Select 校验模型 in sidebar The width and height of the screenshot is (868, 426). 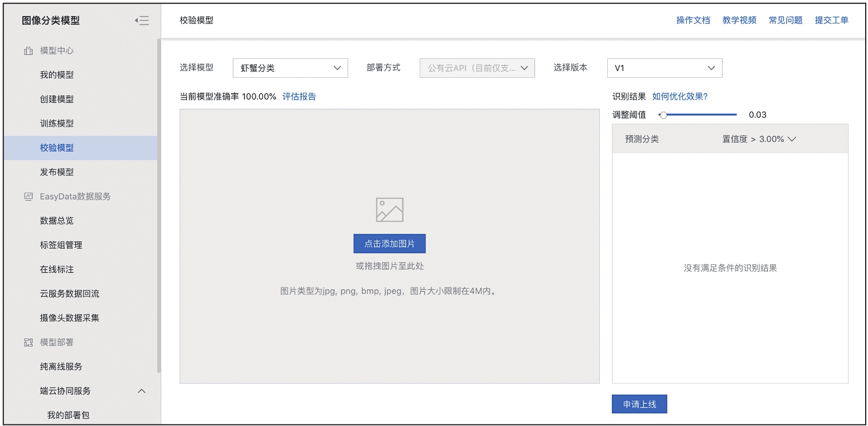pyautogui.click(x=80, y=148)
